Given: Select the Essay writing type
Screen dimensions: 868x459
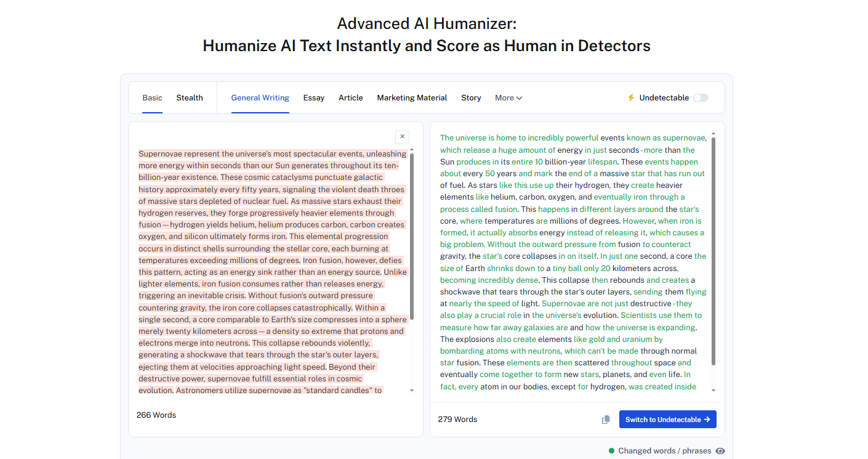Looking at the screenshot, I should (x=314, y=98).
